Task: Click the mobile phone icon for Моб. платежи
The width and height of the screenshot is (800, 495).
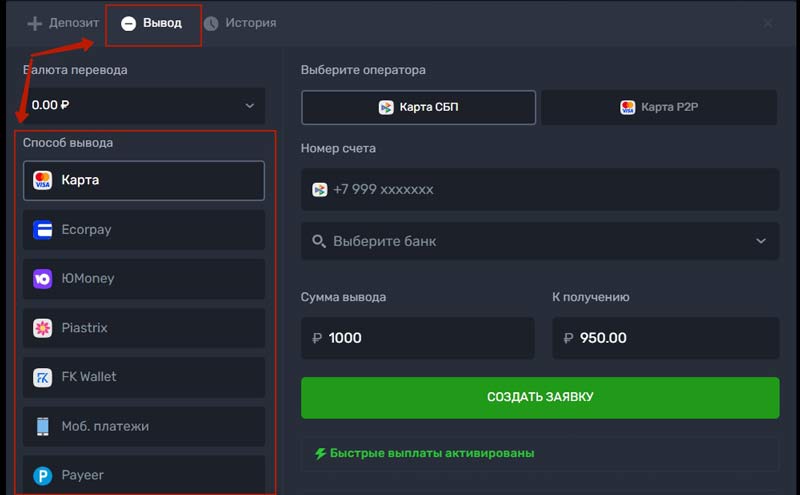Action: [x=43, y=426]
